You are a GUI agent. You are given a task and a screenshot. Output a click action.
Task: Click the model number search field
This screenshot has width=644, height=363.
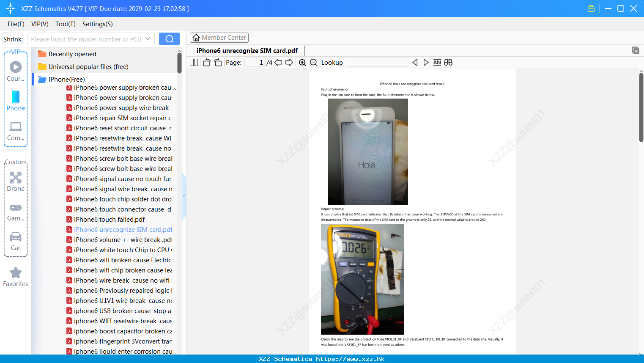(x=86, y=39)
